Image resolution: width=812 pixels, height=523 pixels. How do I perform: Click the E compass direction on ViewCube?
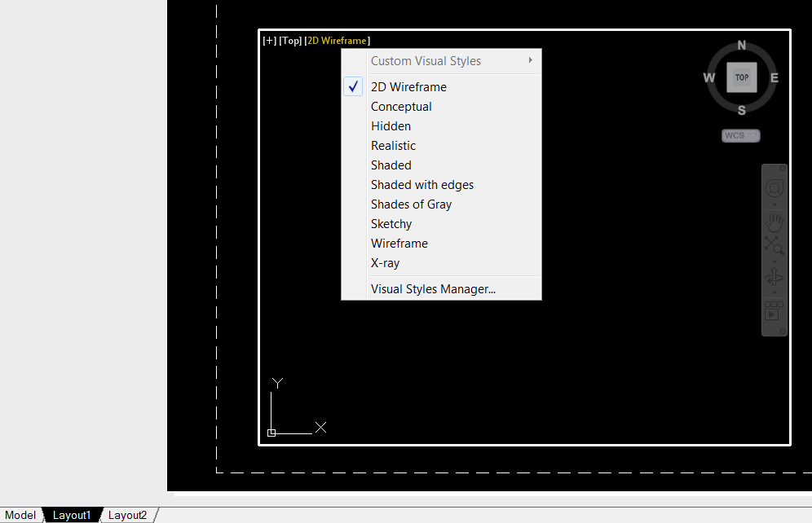pyautogui.click(x=774, y=78)
